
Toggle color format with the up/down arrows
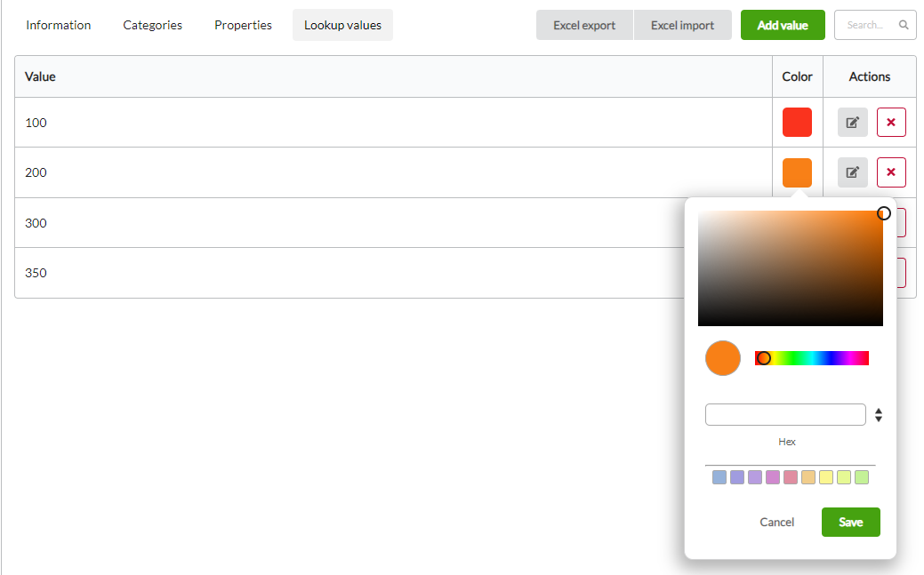[879, 415]
